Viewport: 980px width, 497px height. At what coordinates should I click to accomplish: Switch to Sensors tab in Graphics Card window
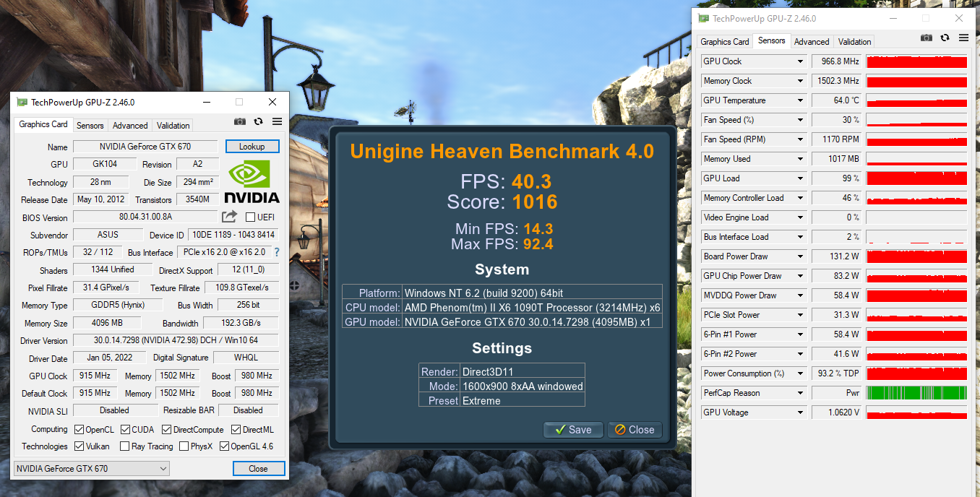[x=90, y=126]
